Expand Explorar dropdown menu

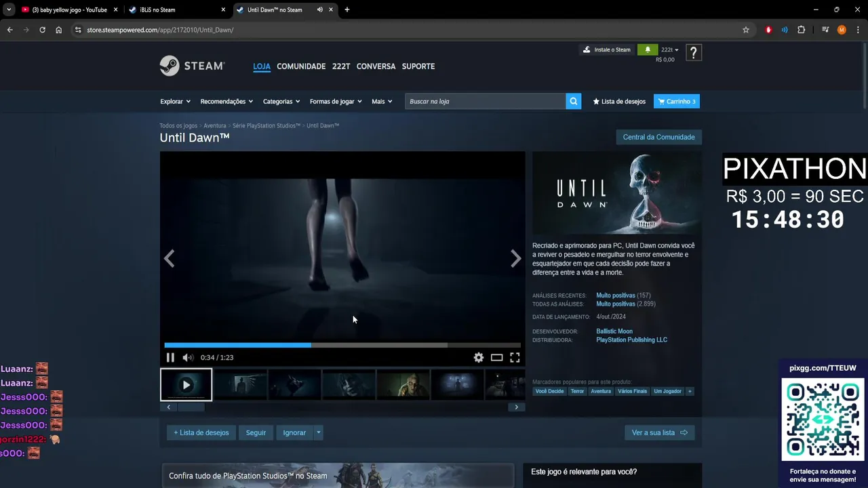[x=175, y=101]
